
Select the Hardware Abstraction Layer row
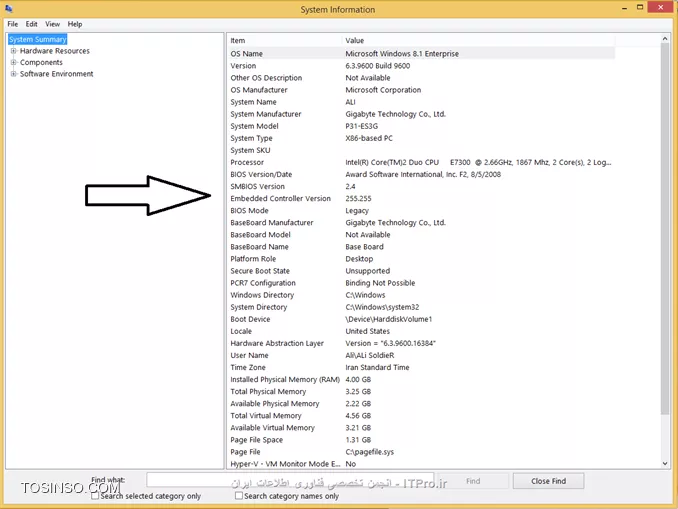(421, 343)
